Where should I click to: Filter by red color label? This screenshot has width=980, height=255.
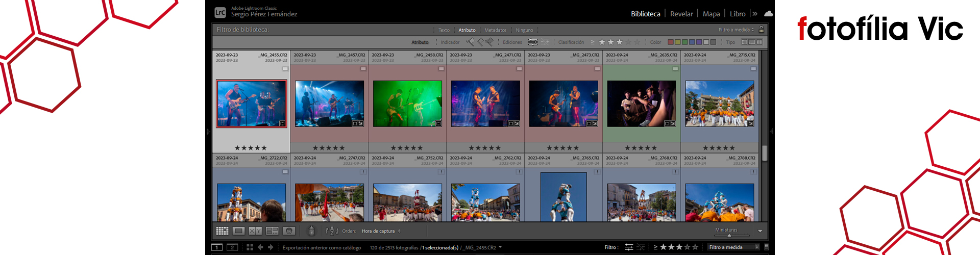click(671, 42)
